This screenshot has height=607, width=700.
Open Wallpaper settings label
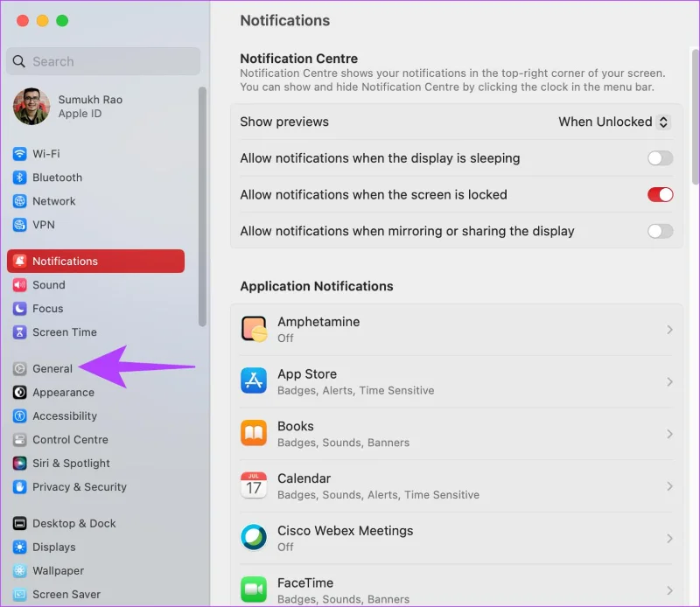pos(58,571)
